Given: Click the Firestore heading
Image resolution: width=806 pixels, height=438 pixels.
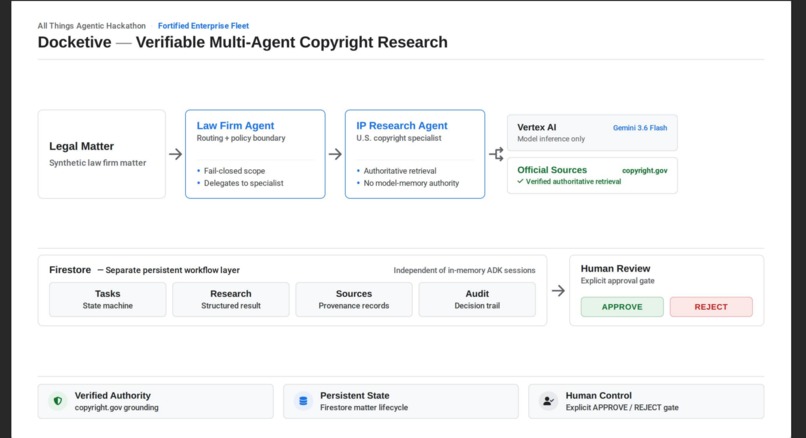Looking at the screenshot, I should click(x=70, y=270).
